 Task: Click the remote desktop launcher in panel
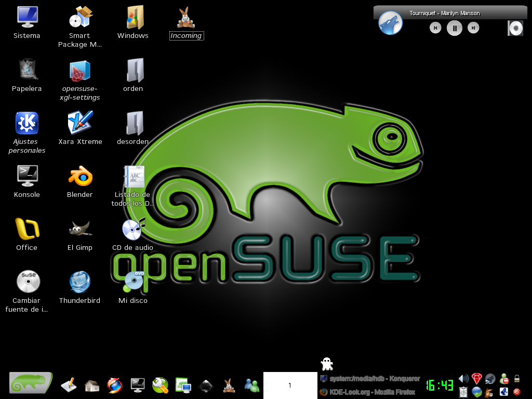(x=183, y=385)
